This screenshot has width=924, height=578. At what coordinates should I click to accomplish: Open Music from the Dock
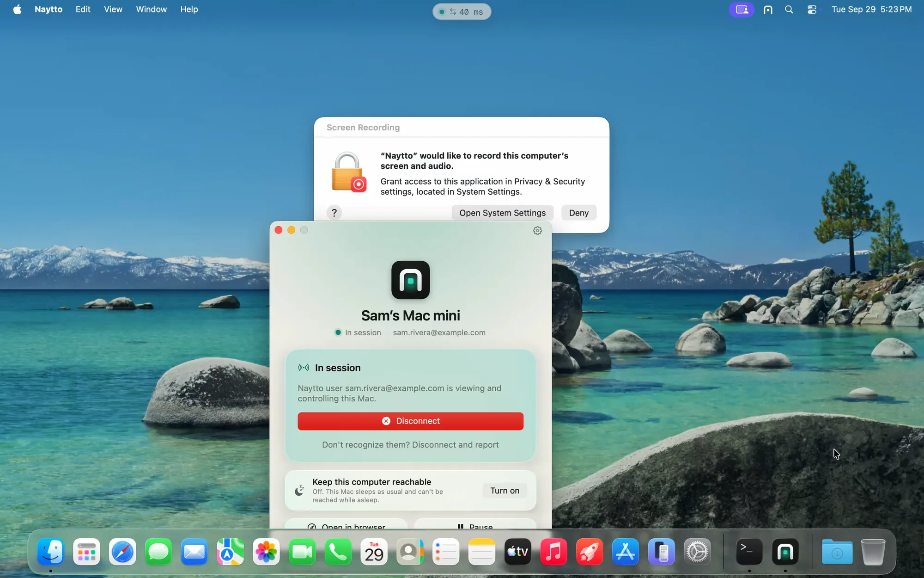pos(553,552)
